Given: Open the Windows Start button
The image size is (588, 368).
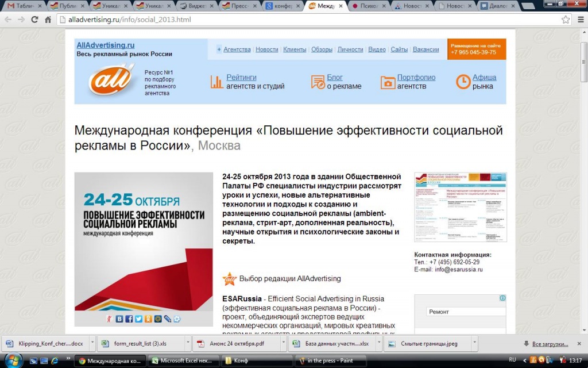Looking at the screenshot, I should click(x=13, y=361).
